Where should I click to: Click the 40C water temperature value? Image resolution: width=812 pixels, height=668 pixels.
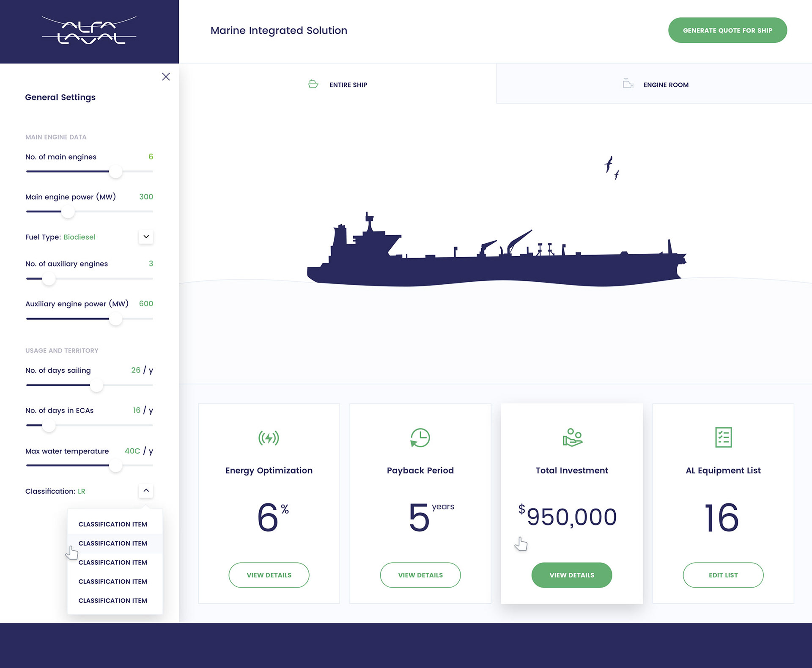(x=132, y=451)
